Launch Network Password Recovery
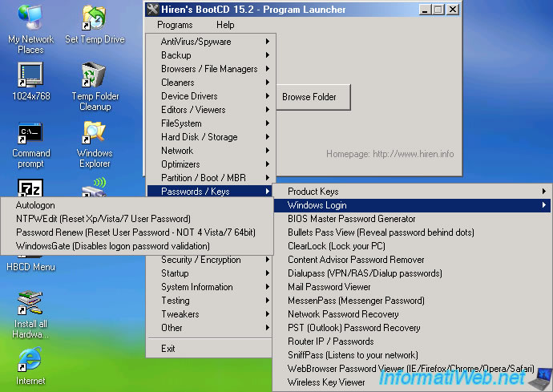 412,314
